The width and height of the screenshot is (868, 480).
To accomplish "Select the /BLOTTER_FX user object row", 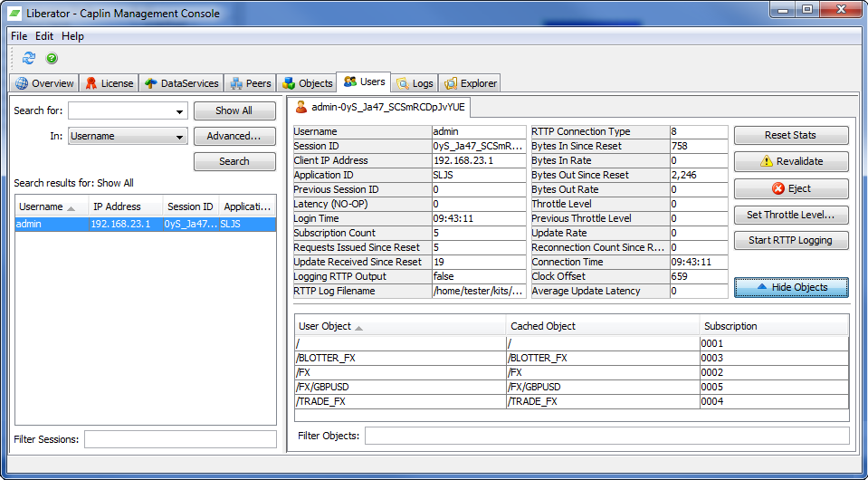I will (x=400, y=358).
